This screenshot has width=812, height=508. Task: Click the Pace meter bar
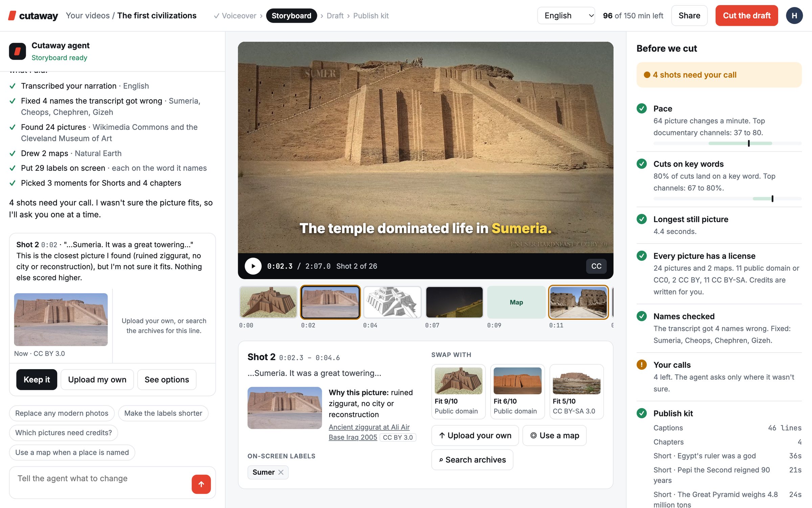[x=727, y=143]
